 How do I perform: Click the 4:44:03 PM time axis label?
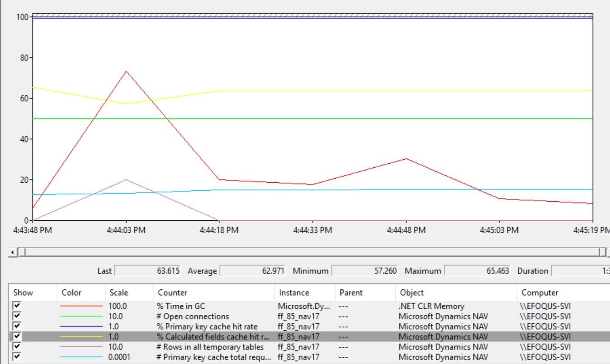126,230
